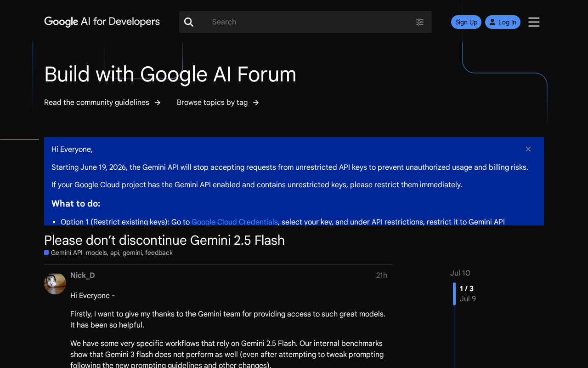Viewport: 588px width, 368px height.
Task: Click the 1 / 3 post counter
Action: pos(467,288)
